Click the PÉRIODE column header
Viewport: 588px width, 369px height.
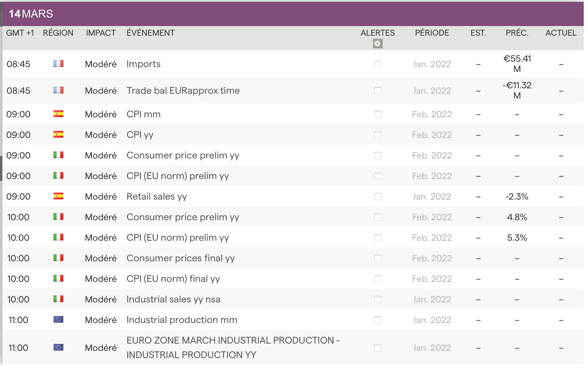(432, 33)
